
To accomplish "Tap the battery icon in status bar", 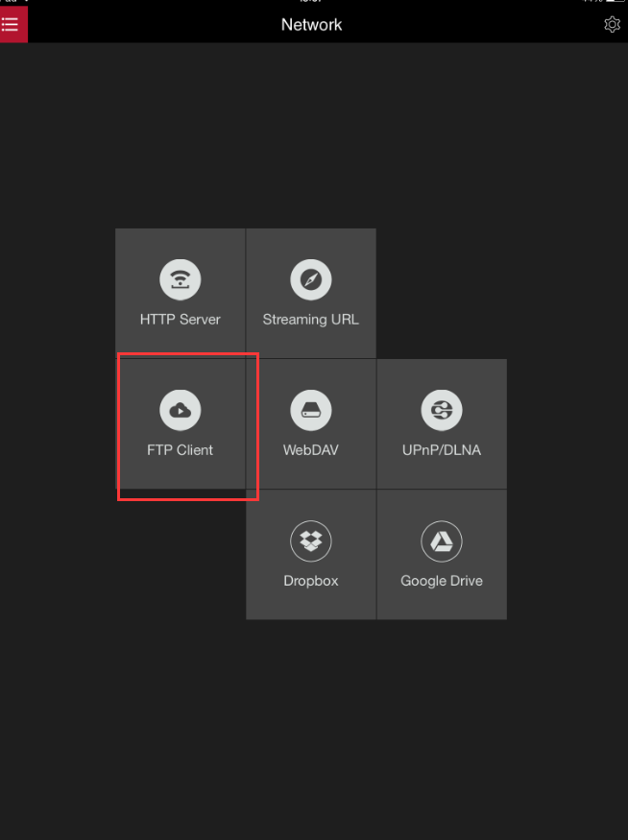I will coord(615,2).
